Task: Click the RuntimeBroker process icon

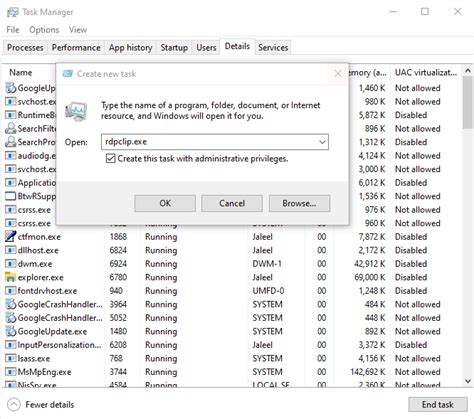Action: (11, 115)
